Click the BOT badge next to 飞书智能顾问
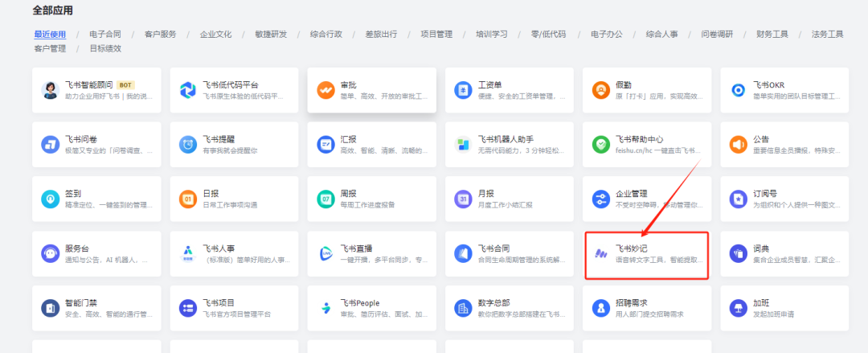This screenshot has height=353, width=868. (x=125, y=84)
